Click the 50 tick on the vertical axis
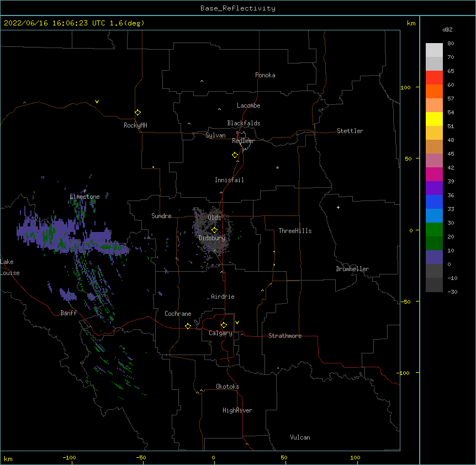This screenshot has width=476, height=465. [408, 158]
